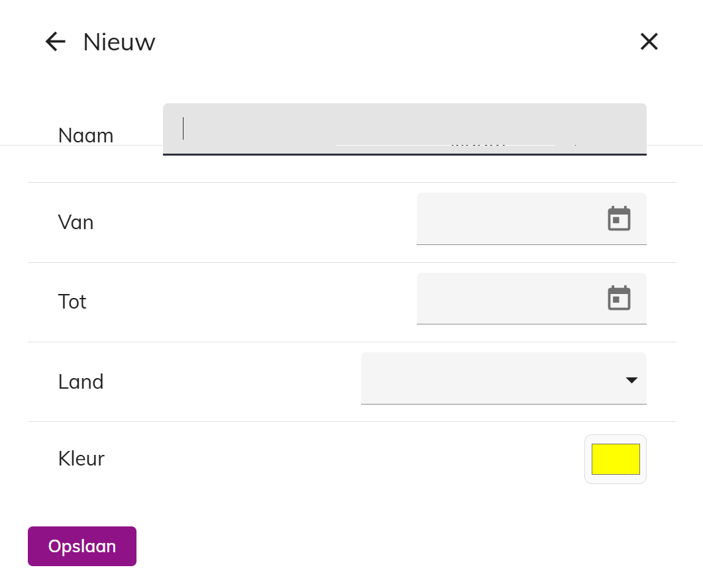
Task: Save with the Opslaan button
Action: pyautogui.click(x=82, y=546)
